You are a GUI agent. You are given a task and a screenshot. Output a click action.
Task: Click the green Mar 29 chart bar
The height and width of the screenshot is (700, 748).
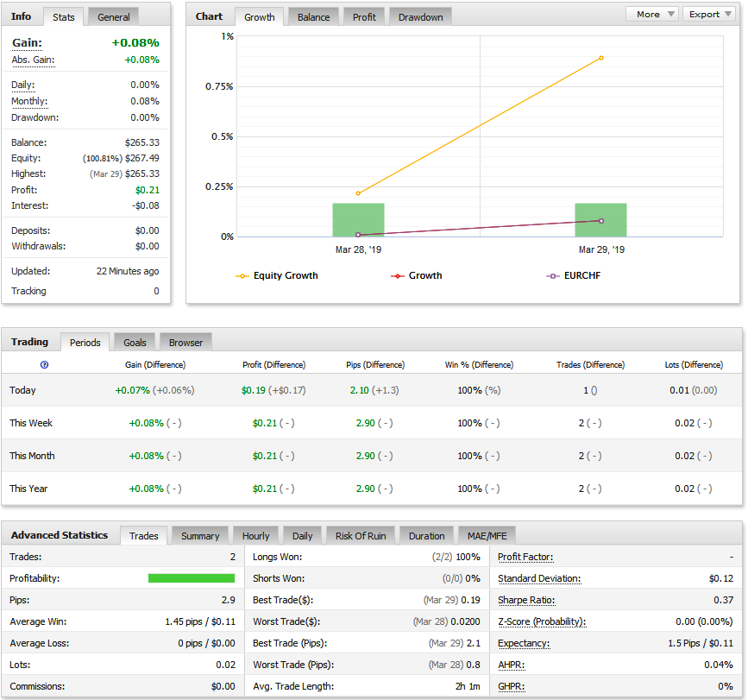[600, 220]
